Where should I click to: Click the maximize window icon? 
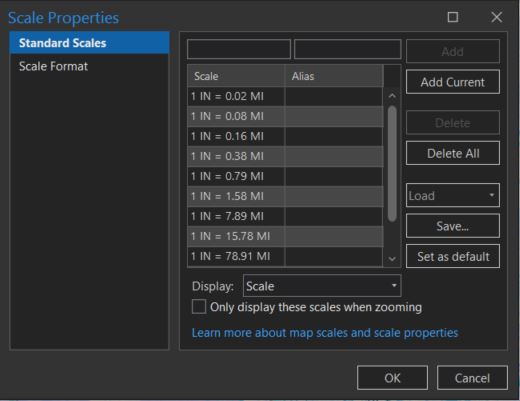pos(452,17)
